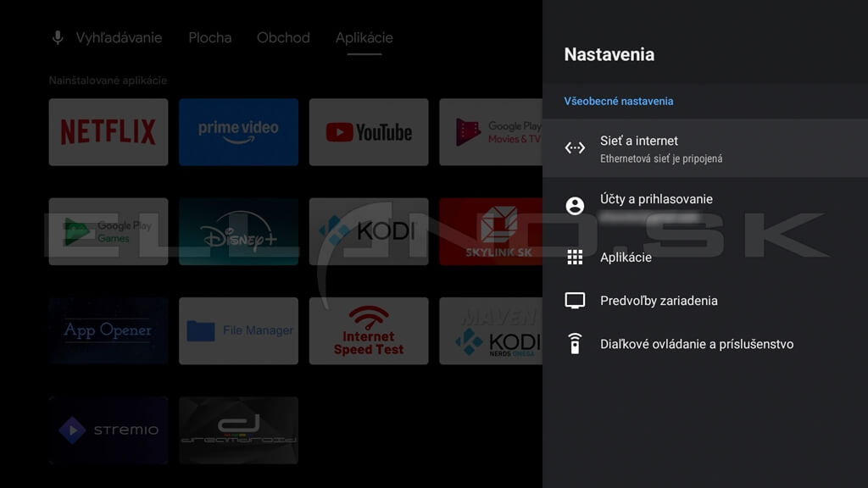
Task: Switch to the Plocha tab
Action: [209, 38]
